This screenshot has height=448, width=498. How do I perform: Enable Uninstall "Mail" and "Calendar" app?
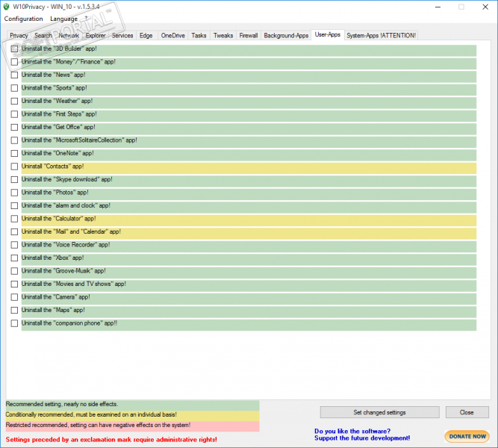(14, 232)
